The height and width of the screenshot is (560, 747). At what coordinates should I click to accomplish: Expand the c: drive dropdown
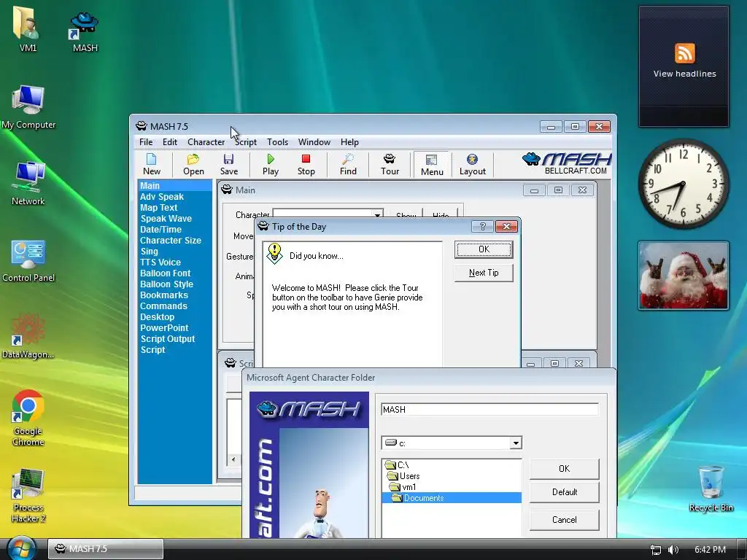tap(516, 443)
